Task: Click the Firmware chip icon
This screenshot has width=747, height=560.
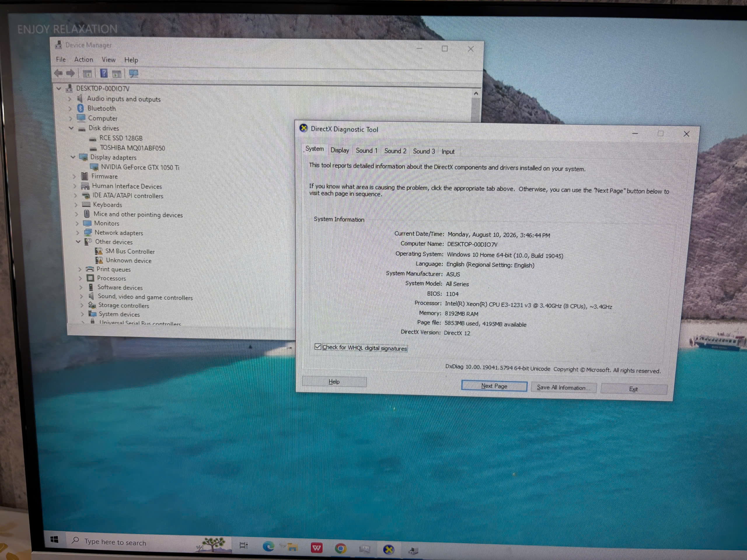Action: pos(84,176)
